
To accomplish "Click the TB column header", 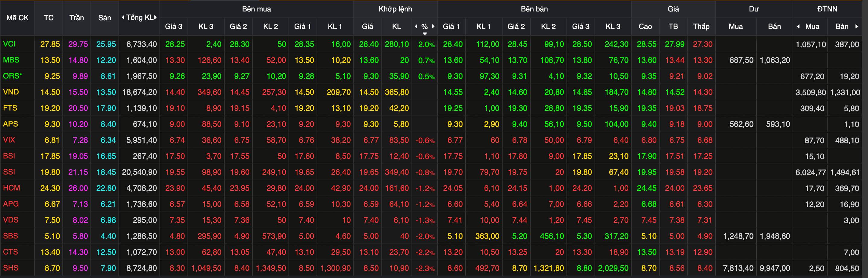I will [673, 26].
